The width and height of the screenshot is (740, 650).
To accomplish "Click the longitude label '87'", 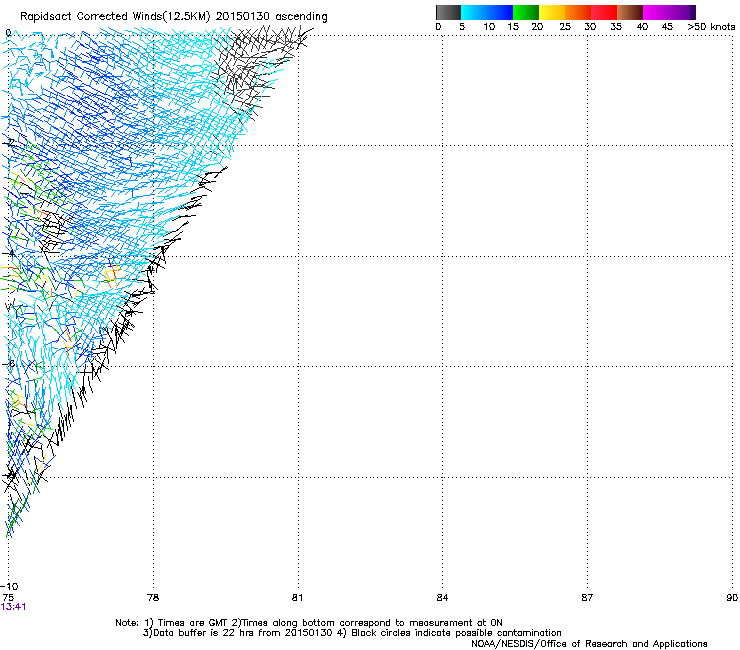I will pos(587,598).
